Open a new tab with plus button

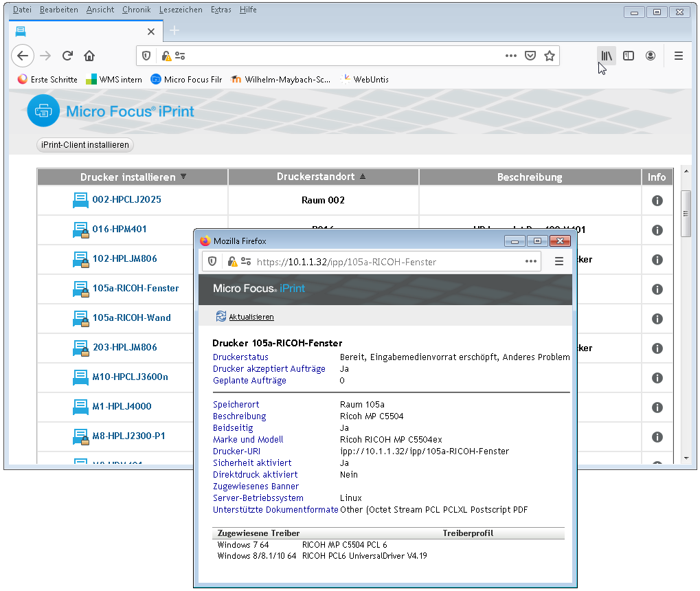174,30
